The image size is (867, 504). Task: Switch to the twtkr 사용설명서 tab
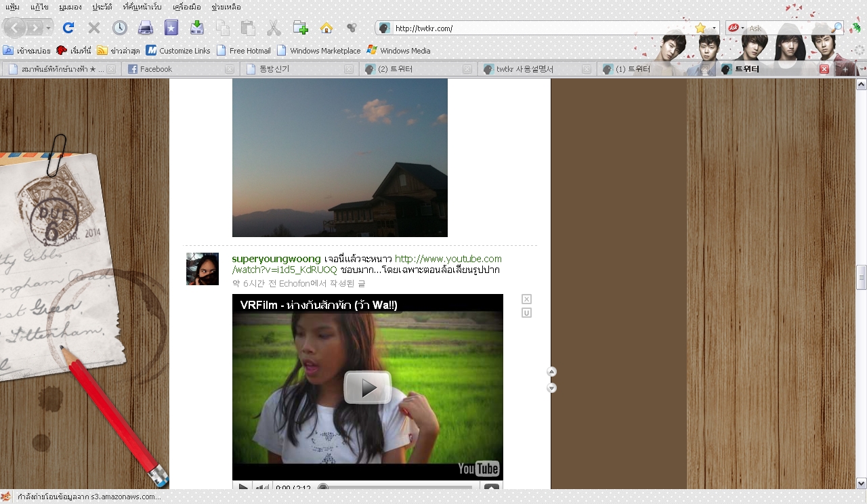point(537,69)
